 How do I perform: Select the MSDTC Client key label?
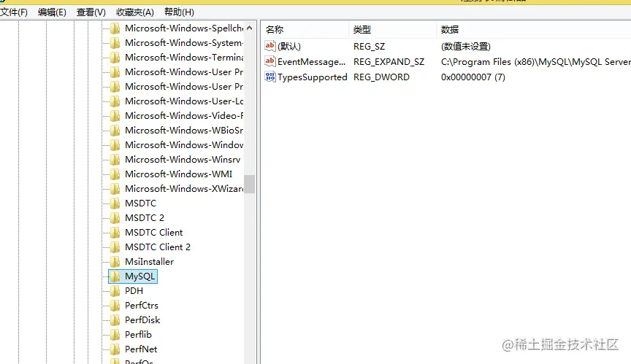pyautogui.click(x=153, y=232)
